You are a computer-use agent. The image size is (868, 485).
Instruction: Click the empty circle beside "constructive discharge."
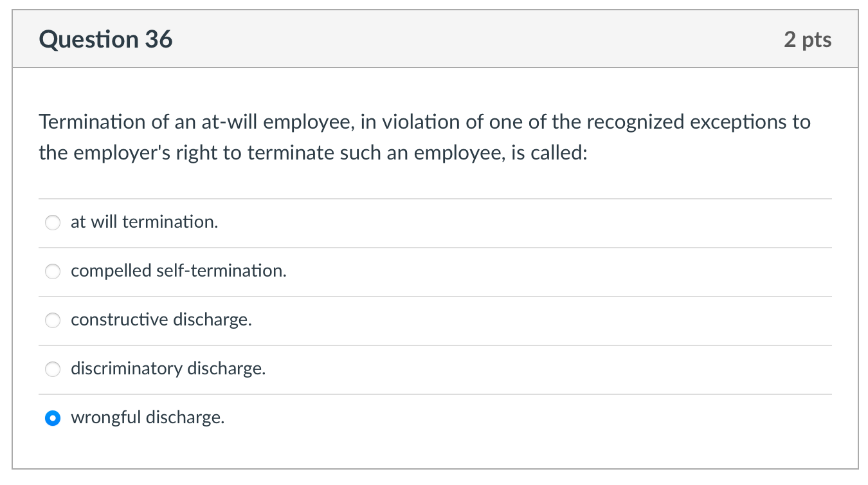(x=53, y=320)
